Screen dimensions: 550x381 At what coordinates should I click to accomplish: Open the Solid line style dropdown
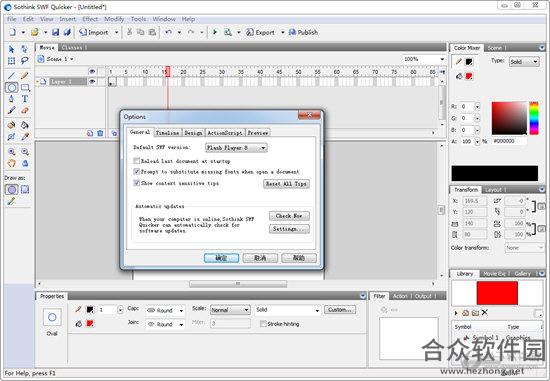tap(288, 310)
